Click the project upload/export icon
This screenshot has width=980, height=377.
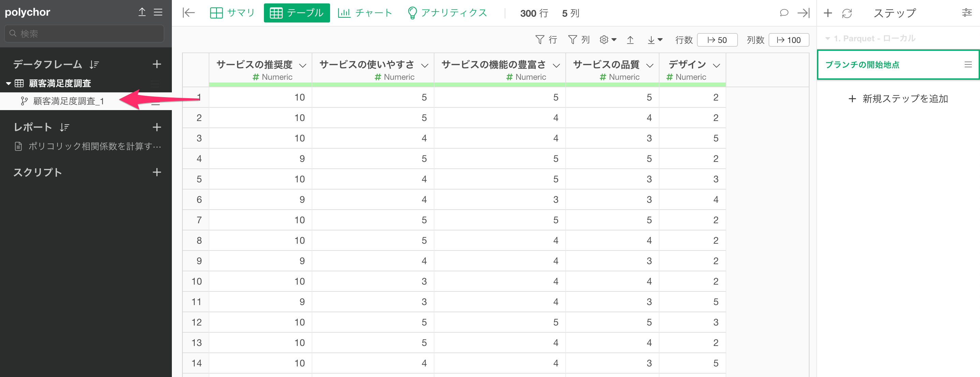(x=142, y=12)
